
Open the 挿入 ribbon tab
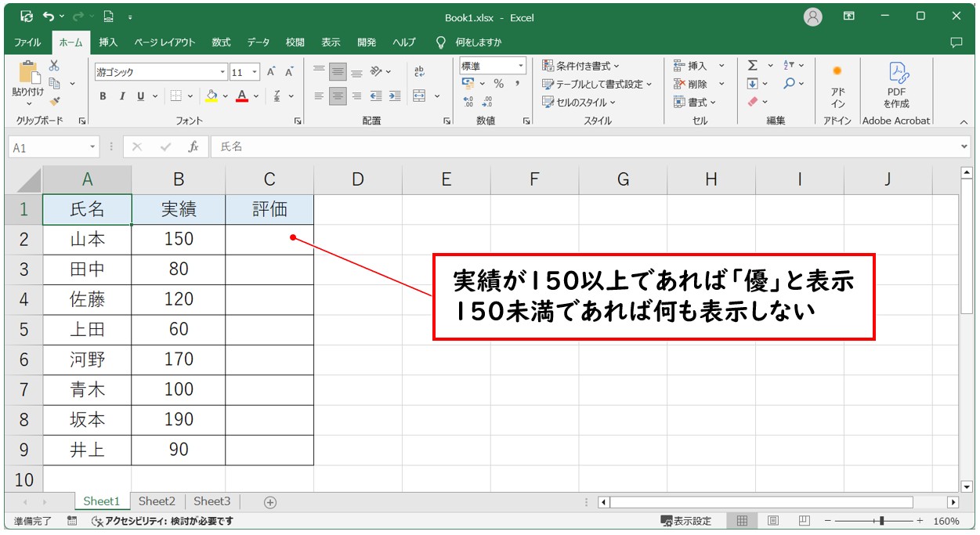108,42
